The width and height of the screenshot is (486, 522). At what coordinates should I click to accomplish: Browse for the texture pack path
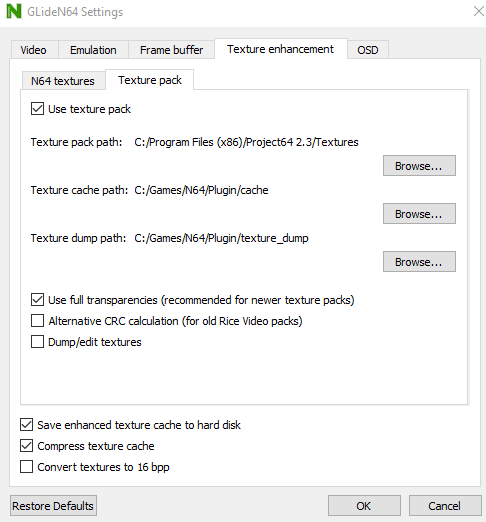[x=419, y=166]
